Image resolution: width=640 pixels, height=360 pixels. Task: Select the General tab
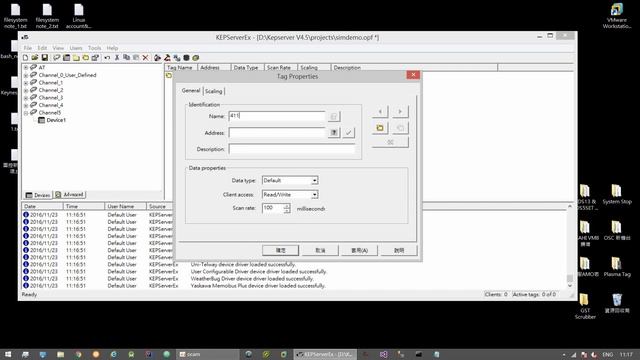[191, 90]
